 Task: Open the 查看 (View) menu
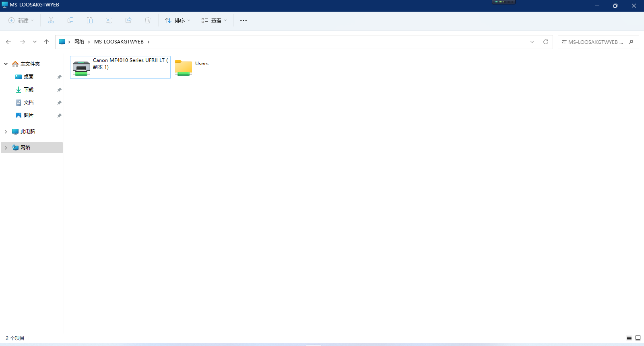(x=214, y=21)
